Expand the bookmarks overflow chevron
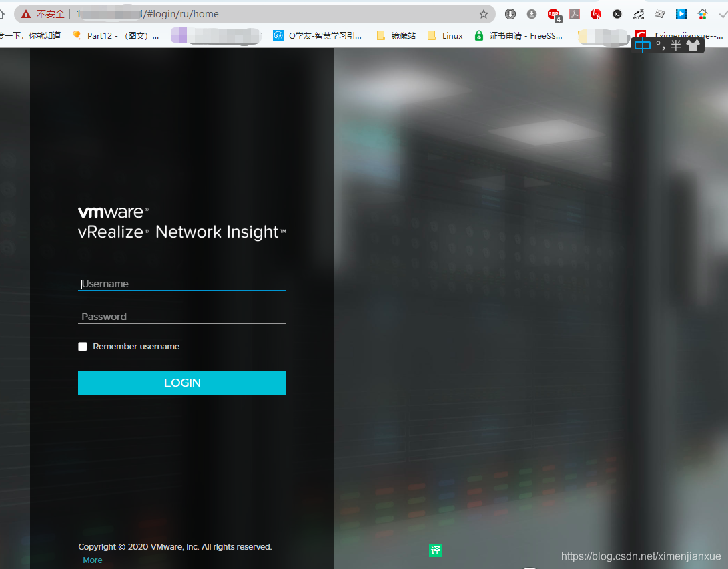Image resolution: width=728 pixels, height=569 pixels. pos(723,35)
